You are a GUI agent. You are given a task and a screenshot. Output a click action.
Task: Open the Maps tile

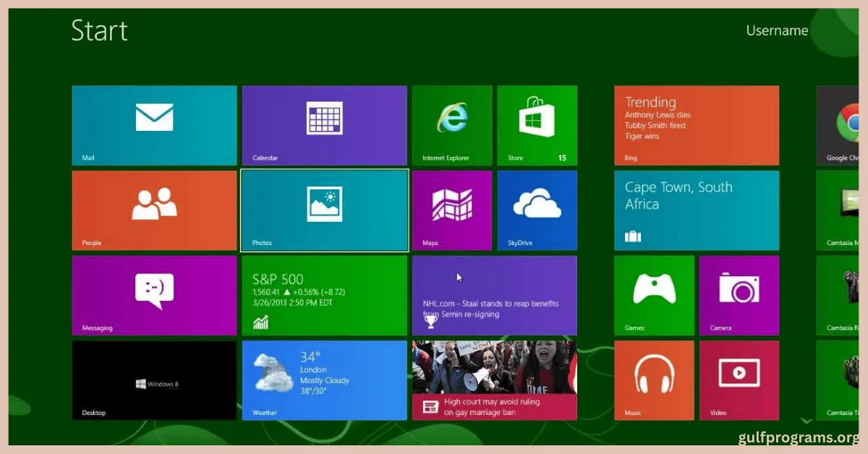coord(452,210)
